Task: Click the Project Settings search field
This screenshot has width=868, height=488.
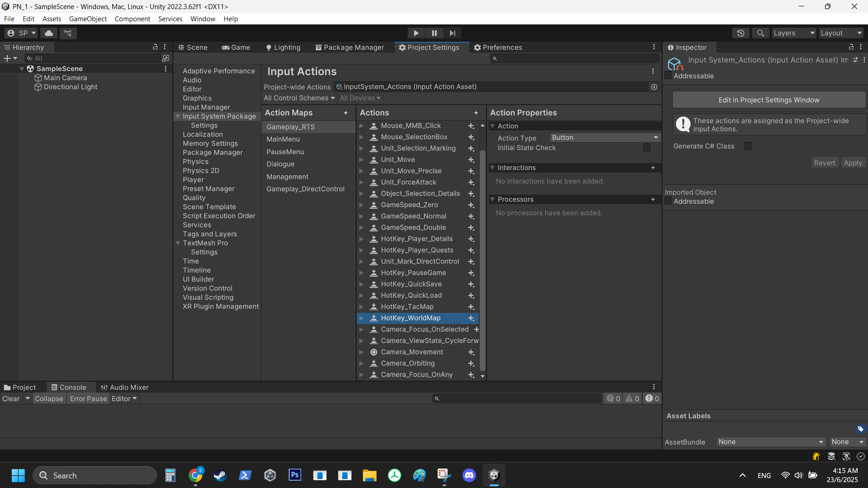Action: (575, 58)
